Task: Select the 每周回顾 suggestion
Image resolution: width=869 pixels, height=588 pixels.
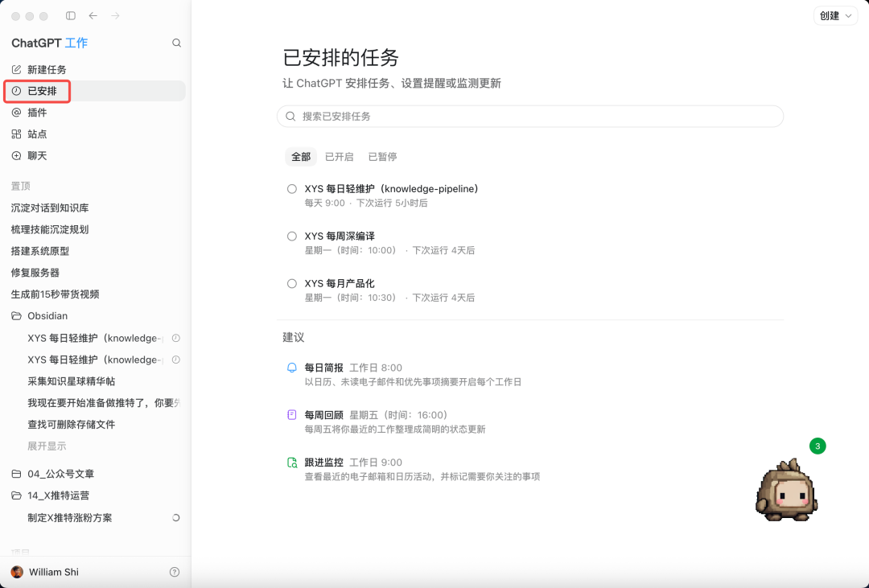Action: (x=529, y=421)
